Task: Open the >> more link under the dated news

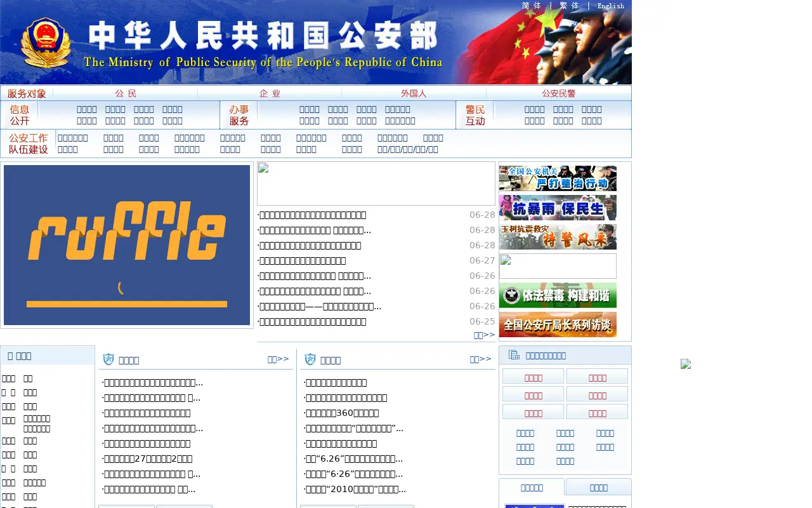Action: click(x=484, y=335)
